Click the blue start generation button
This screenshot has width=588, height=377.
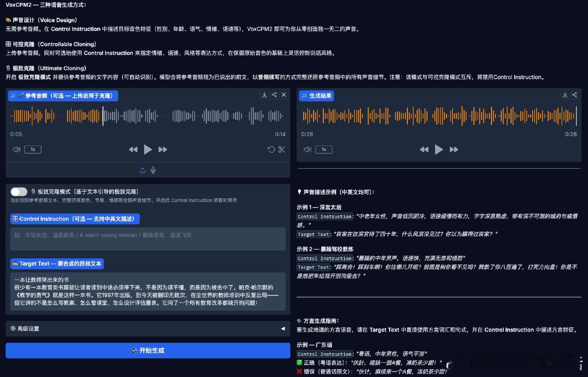[148, 350]
